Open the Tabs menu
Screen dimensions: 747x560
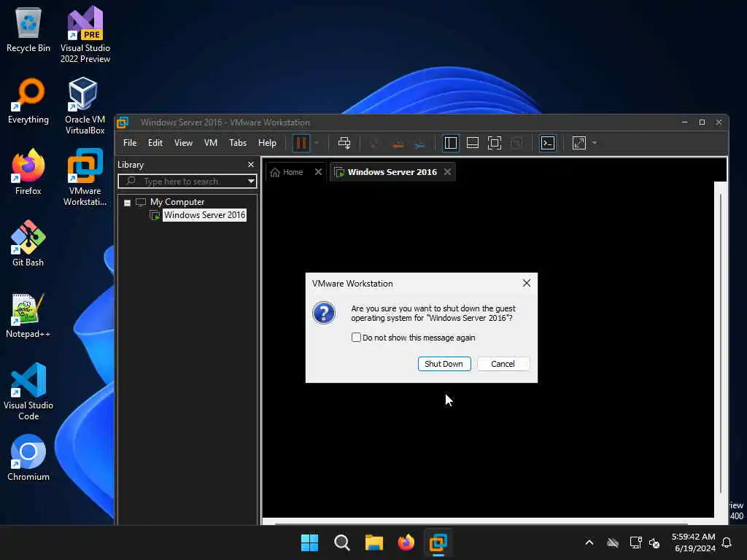click(238, 143)
